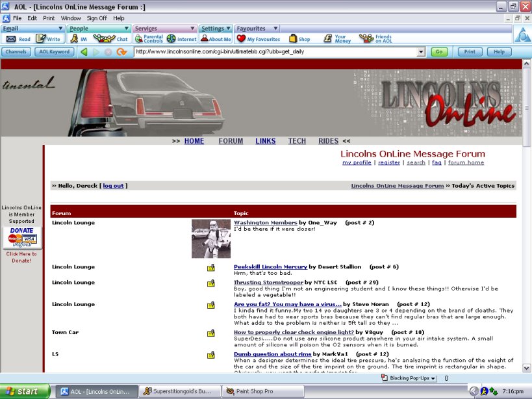This screenshot has width=532, height=399.
Task: Open the address bar history dropdown arrow
Action: tap(421, 52)
